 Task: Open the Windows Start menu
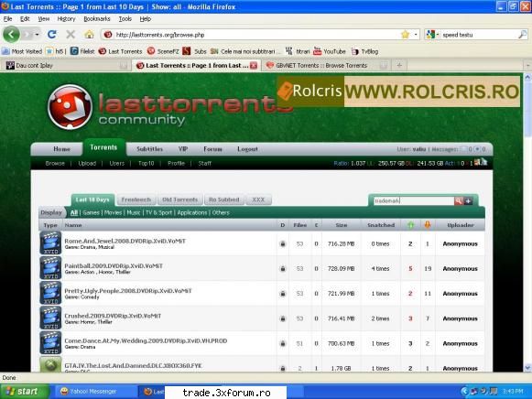tap(25, 392)
